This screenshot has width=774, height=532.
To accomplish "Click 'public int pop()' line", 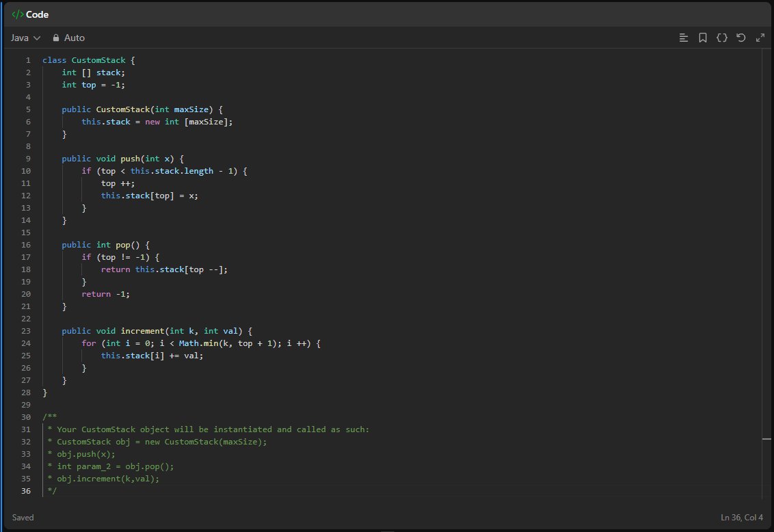I will (x=105, y=245).
